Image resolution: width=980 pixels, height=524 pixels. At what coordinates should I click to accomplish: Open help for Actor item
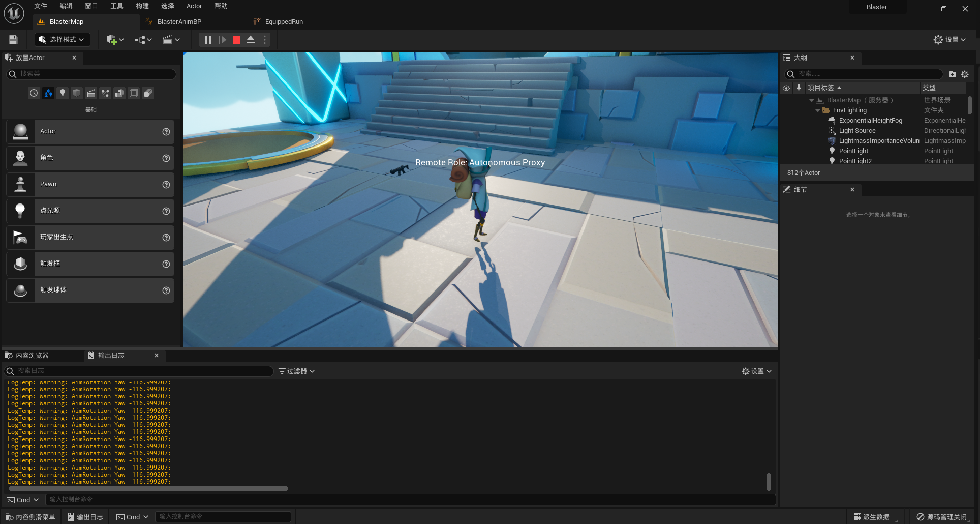166,132
